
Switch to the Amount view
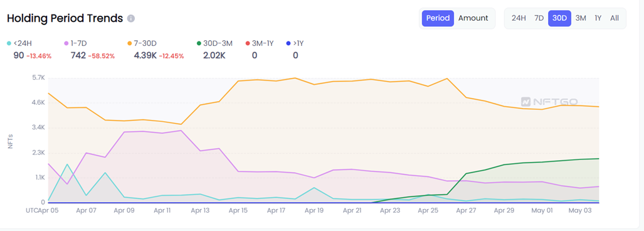tap(473, 18)
